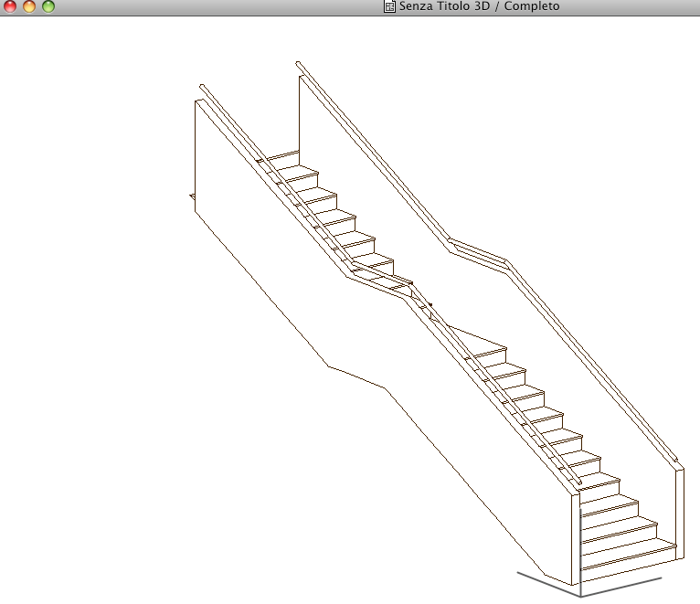The image size is (700, 604).
Task: Click the 'Senza Titolo 3D / Completo' window title
Action: tap(479, 6)
